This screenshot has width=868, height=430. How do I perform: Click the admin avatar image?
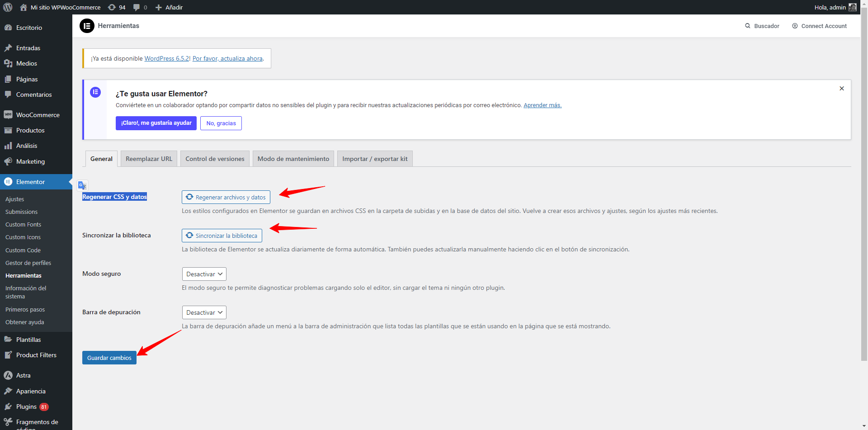tap(853, 7)
